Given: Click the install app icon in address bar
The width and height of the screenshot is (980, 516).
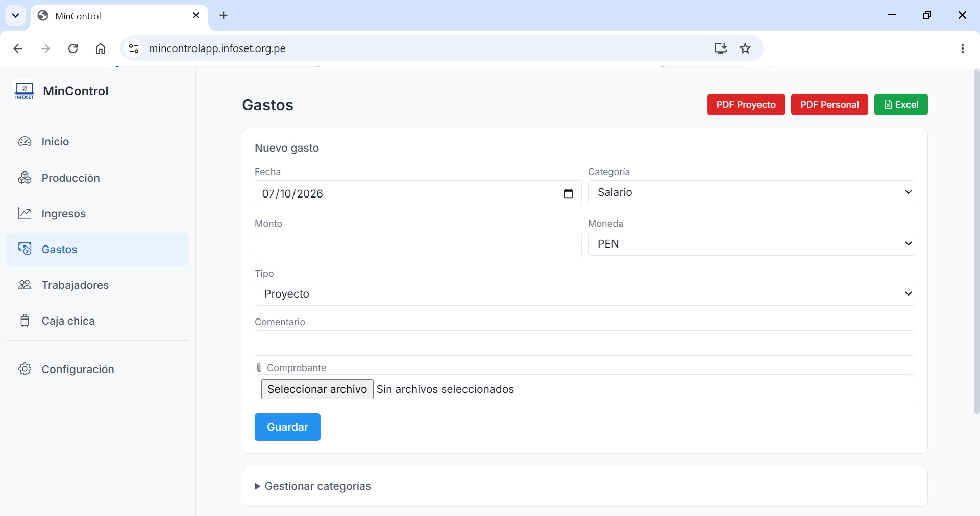Looking at the screenshot, I should 720,48.
